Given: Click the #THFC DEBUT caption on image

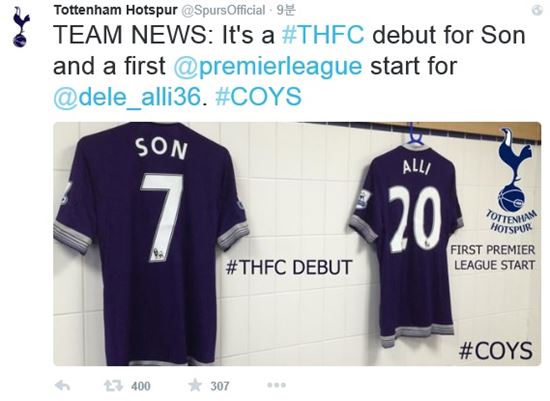Looking at the screenshot, I should (x=288, y=267).
